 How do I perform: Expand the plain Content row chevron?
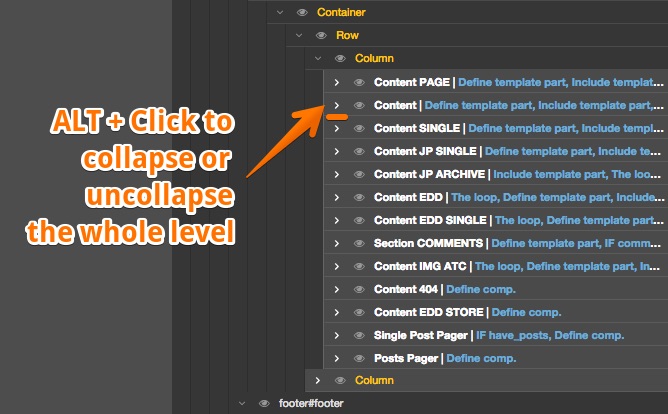(337, 105)
